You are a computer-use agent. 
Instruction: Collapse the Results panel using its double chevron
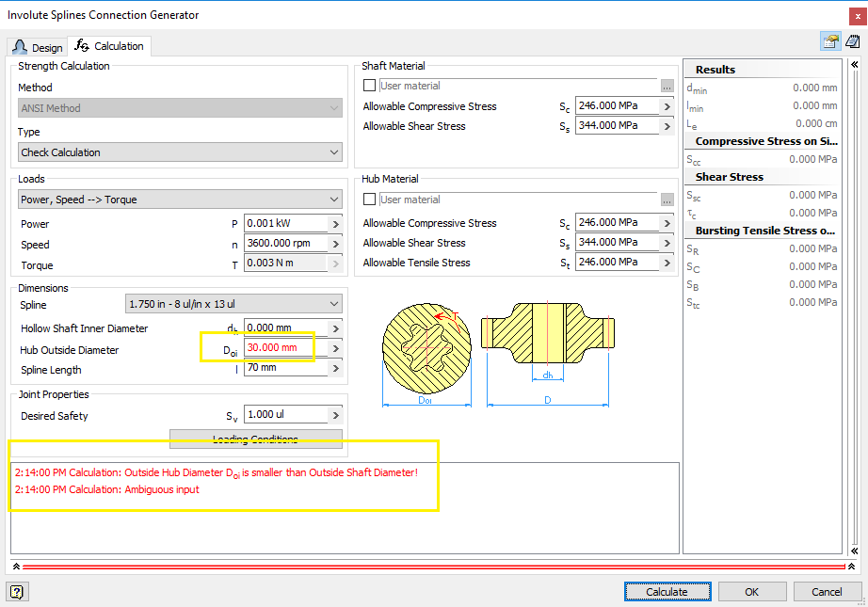tap(855, 65)
